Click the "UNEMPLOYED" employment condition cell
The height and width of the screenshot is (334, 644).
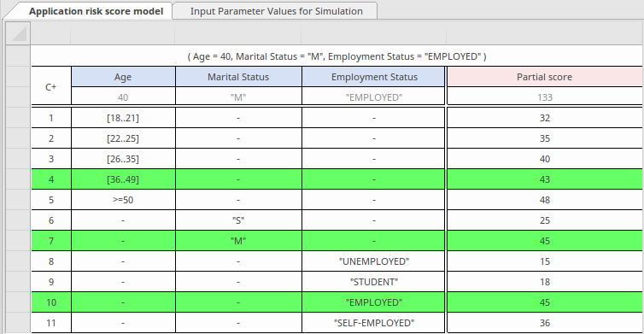pyautogui.click(x=373, y=261)
